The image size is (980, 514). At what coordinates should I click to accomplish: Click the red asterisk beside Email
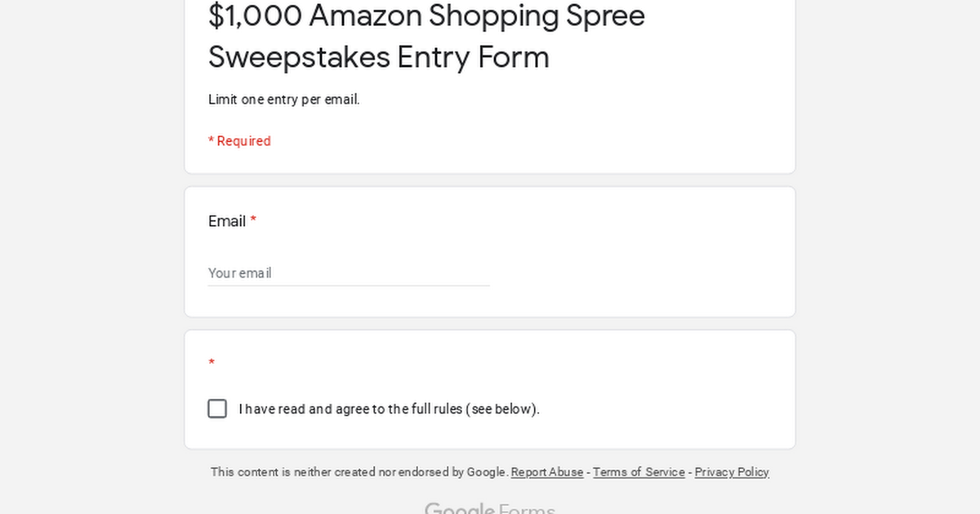click(253, 220)
